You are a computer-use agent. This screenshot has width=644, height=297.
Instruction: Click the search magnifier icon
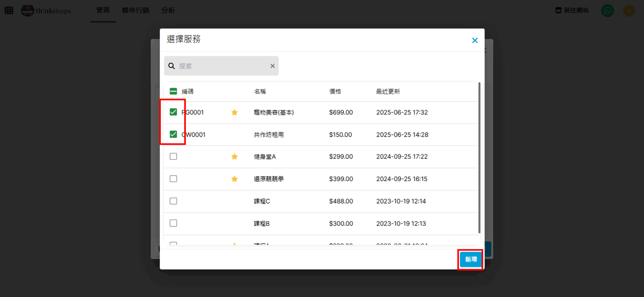172,66
